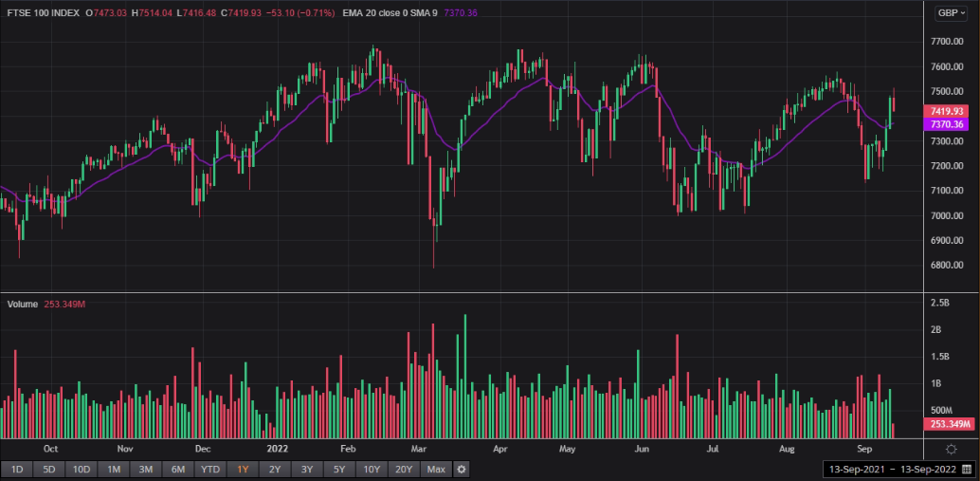The height and width of the screenshot is (481, 980).
Task: Click the Sep label on time axis
Action: pos(863,449)
